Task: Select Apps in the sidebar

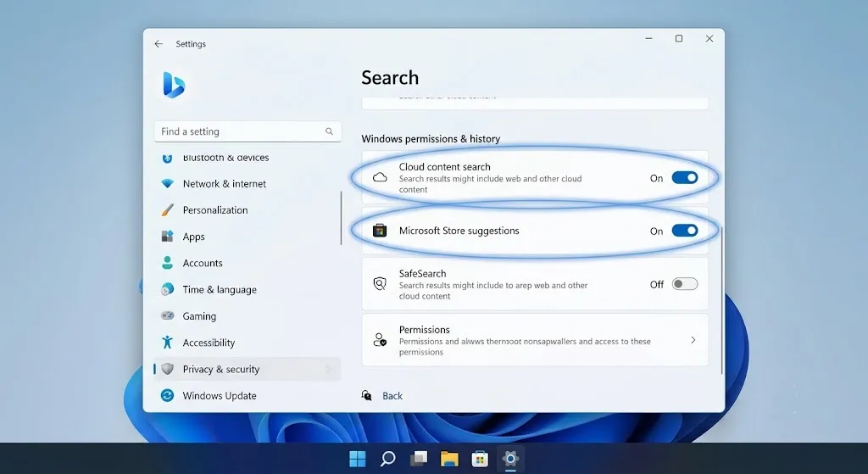Action: (248, 237)
